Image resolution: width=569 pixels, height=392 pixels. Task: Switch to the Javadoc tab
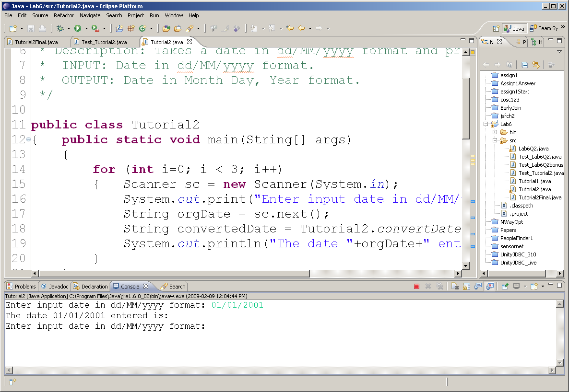[x=55, y=287]
